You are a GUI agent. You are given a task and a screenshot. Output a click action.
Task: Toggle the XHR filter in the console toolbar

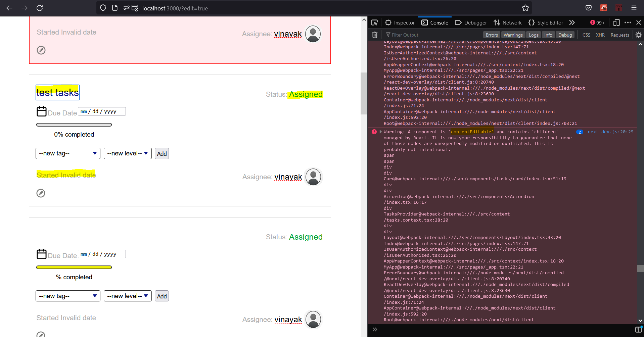600,35
